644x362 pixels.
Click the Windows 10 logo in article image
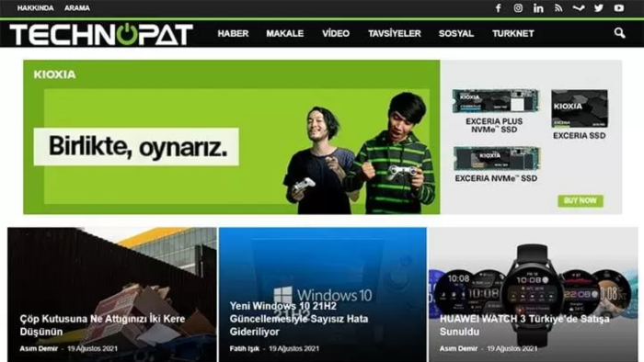(323, 295)
